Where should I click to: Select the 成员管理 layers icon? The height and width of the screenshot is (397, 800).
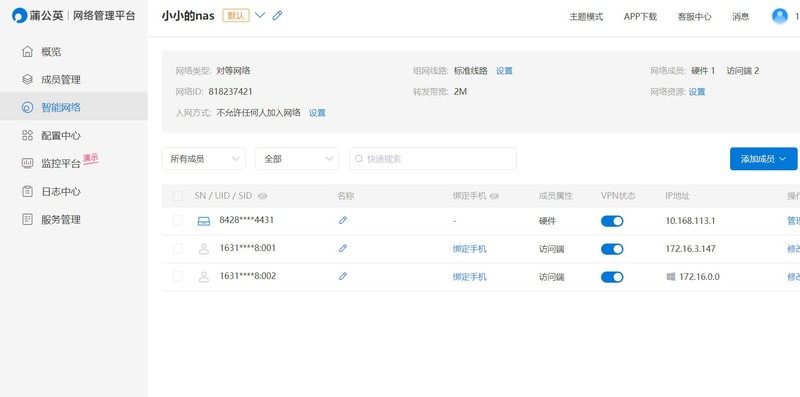click(x=28, y=80)
